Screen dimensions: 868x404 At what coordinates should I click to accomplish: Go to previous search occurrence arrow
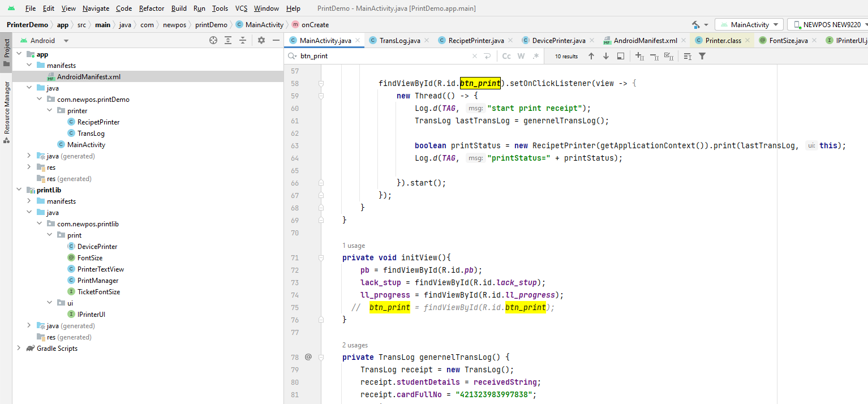[x=591, y=56]
